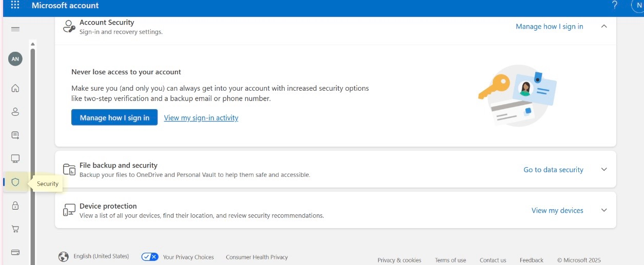Click the help question mark icon
This screenshot has width=644, height=265.
point(615,5)
